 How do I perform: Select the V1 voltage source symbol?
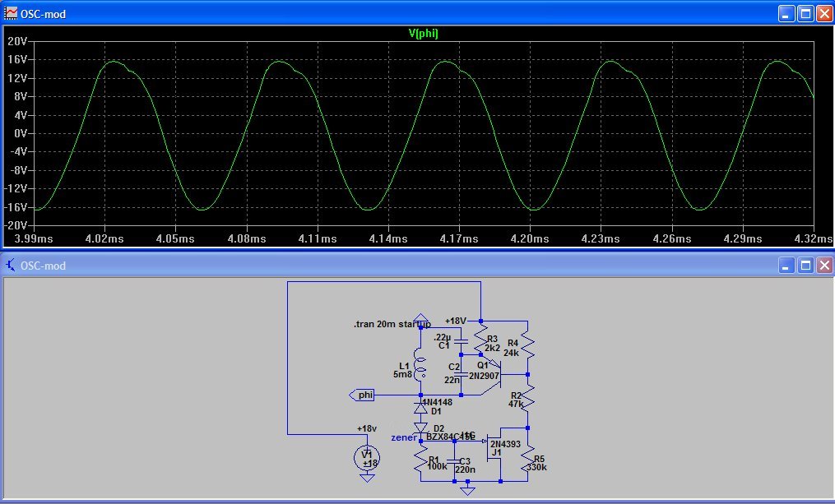367,458
